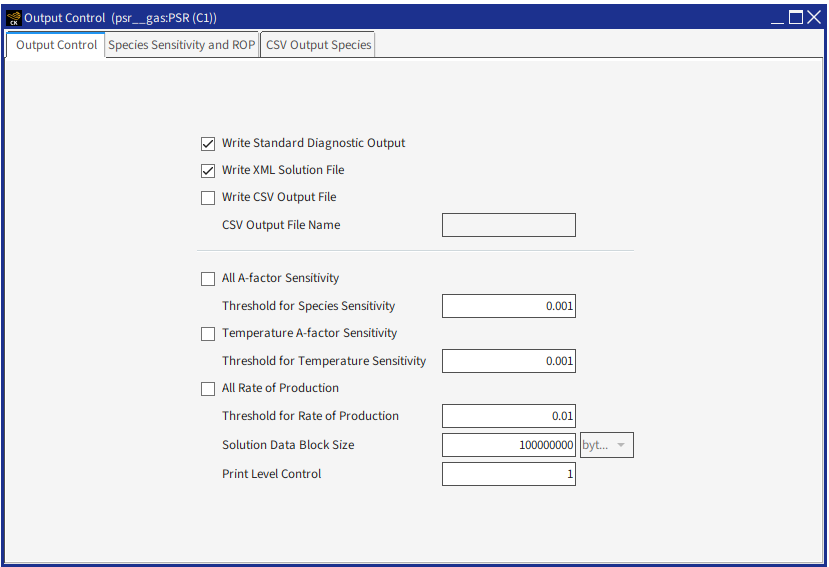The height and width of the screenshot is (567, 829).
Task: Click the 'Temperature A-factor Sensitivity' label
Action: point(309,333)
